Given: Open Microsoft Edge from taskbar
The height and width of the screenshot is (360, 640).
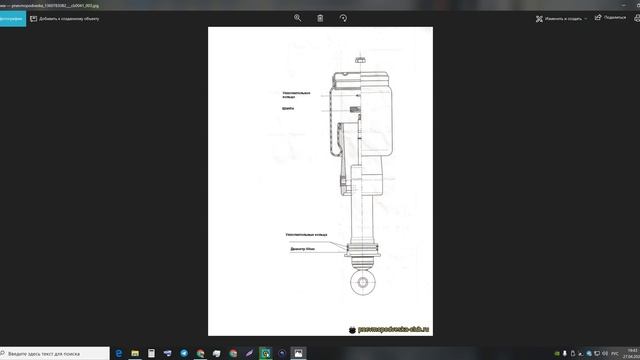Looking at the screenshot, I should 119,353.
